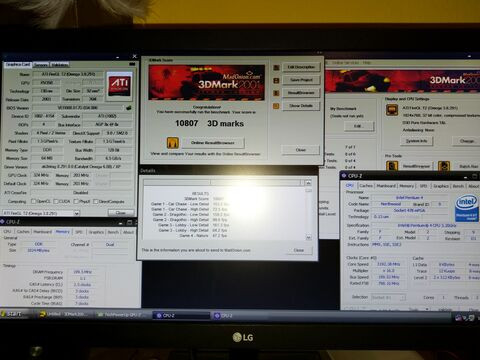Click the Intel Pentium 4 logo in CPU-Z
This screenshot has width=480, height=360.
467,208
